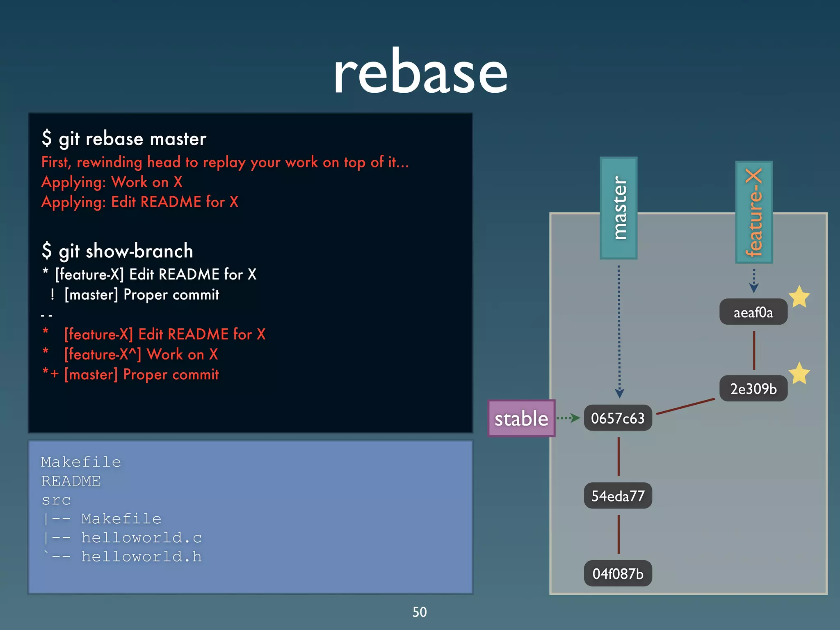This screenshot has width=840, height=630.
Task: Click the master branch label
Action: 619,208
